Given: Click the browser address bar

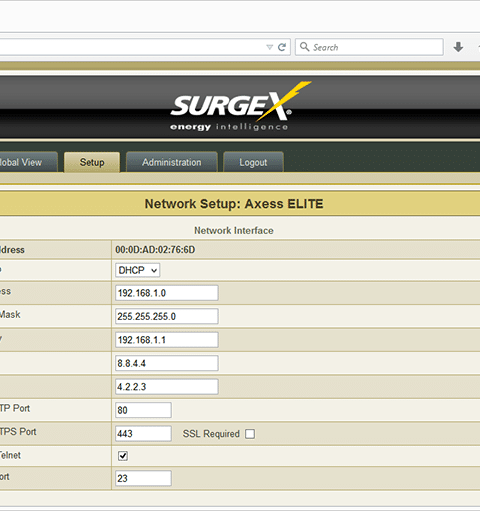Looking at the screenshot, I should tap(145, 47).
